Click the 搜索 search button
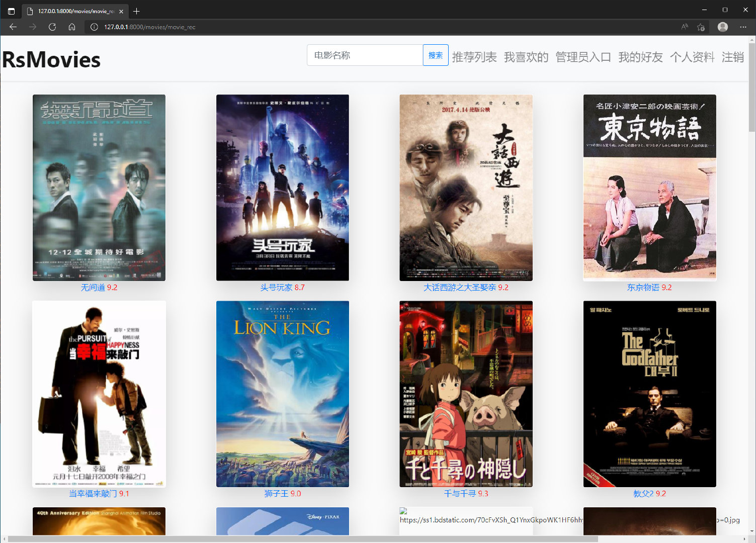The height and width of the screenshot is (543, 756). 436,55
